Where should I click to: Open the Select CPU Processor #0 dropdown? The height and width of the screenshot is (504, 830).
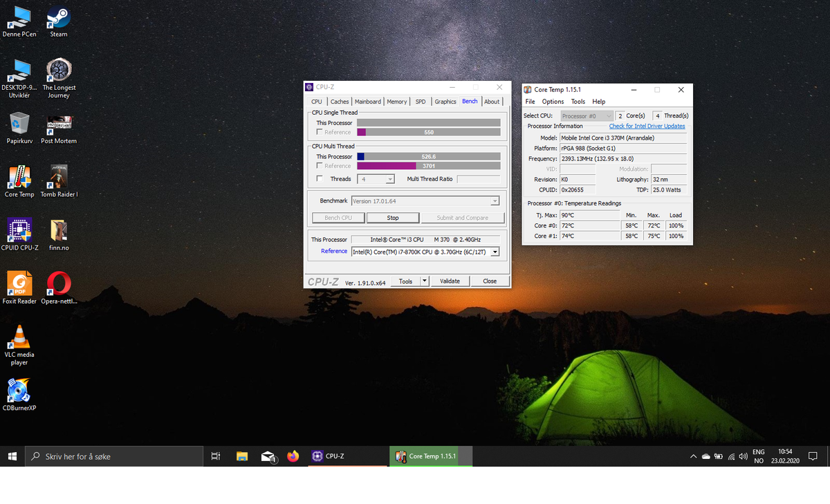[587, 116]
